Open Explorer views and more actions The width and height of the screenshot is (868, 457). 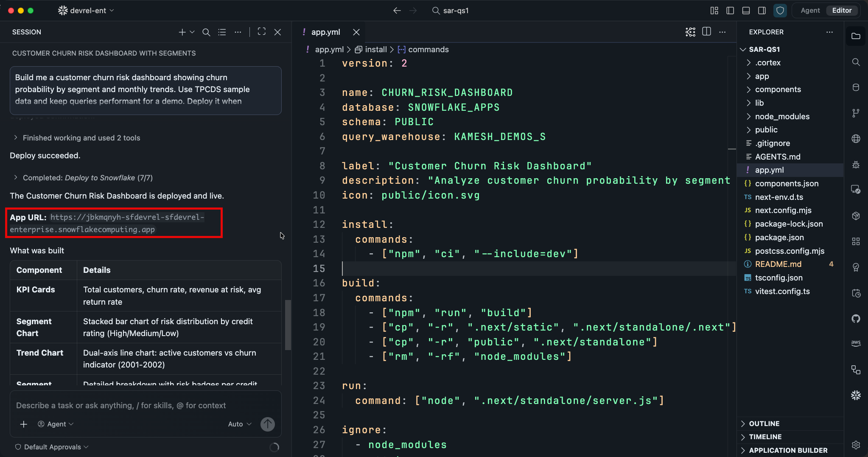[x=829, y=32]
